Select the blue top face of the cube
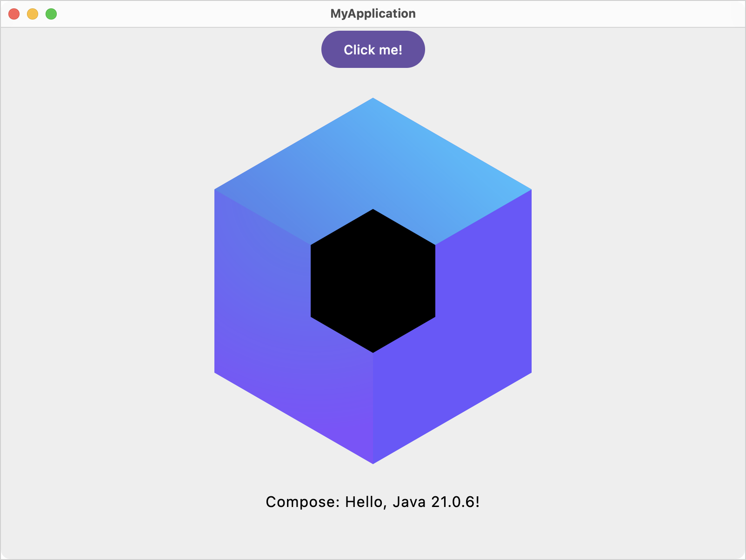Screen dimensions: 746x560 coord(373,153)
